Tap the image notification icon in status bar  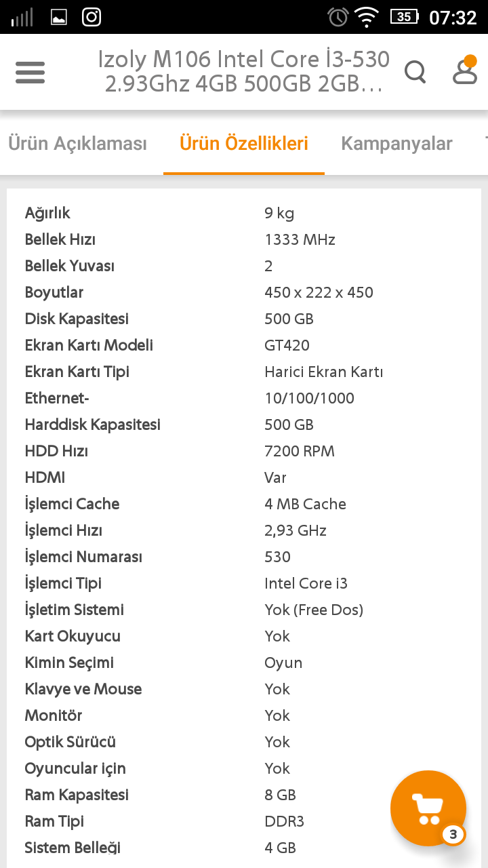point(59,17)
